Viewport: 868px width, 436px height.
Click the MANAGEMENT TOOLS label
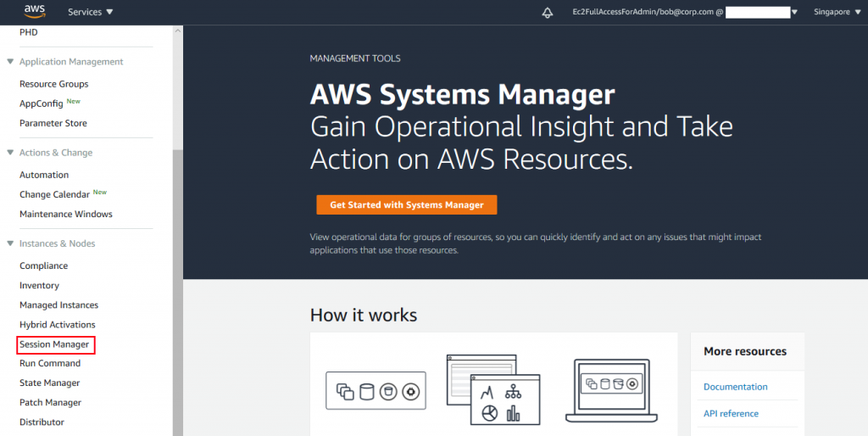click(x=355, y=59)
